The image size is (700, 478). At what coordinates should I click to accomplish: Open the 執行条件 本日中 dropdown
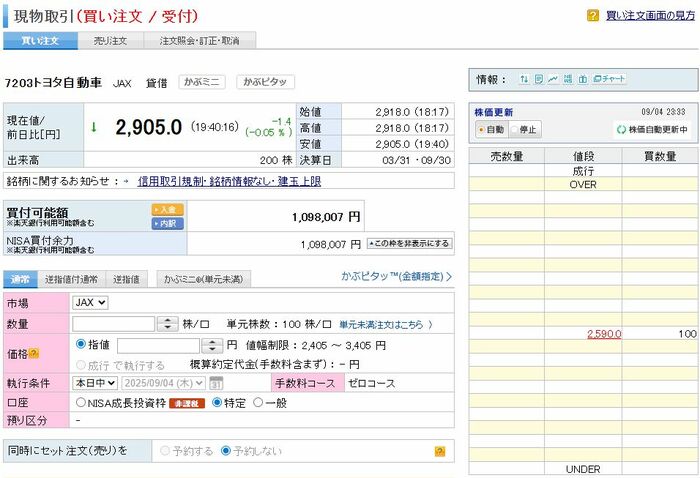tap(95, 383)
